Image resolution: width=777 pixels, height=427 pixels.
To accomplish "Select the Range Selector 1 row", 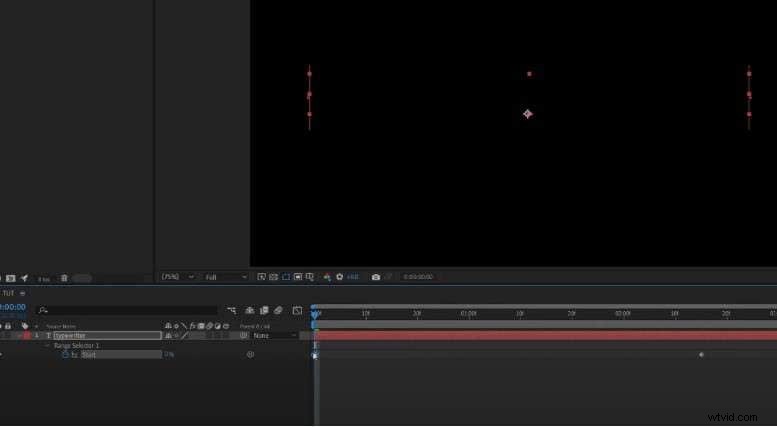I will click(x=77, y=345).
